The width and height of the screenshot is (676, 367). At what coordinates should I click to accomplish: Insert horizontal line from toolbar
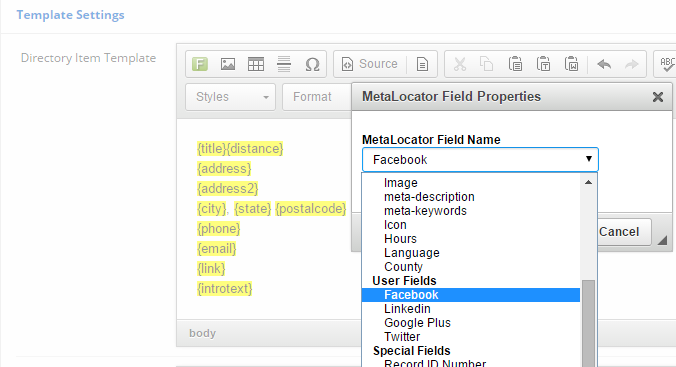click(x=284, y=64)
